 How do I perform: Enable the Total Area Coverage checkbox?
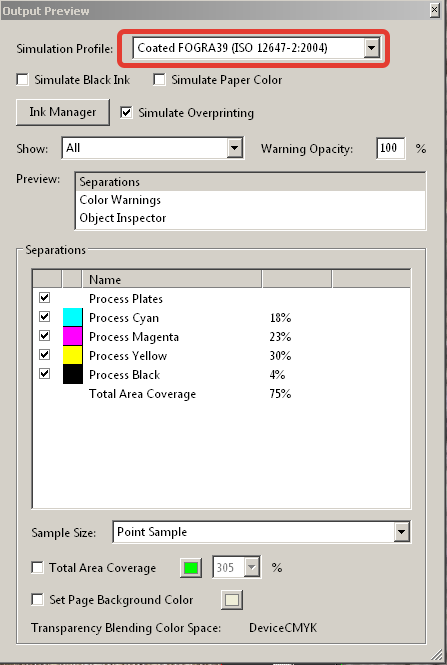click(37, 567)
